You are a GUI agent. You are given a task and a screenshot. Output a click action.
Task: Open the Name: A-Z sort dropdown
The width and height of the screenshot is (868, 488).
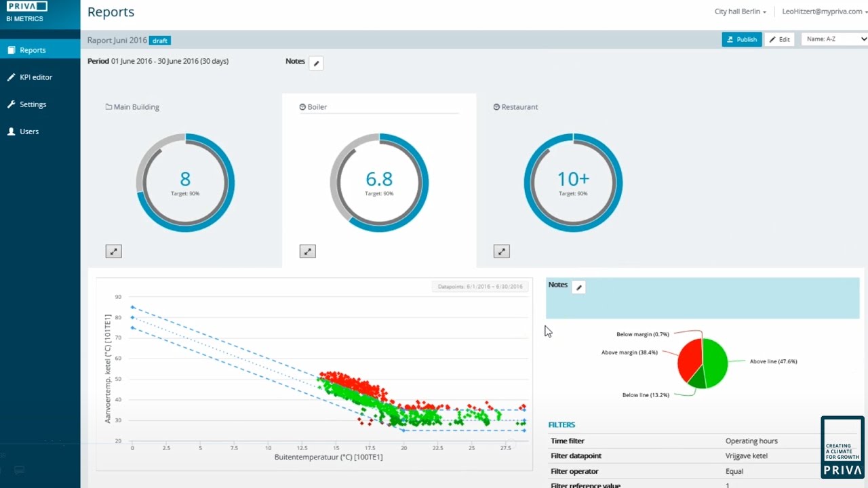(835, 39)
